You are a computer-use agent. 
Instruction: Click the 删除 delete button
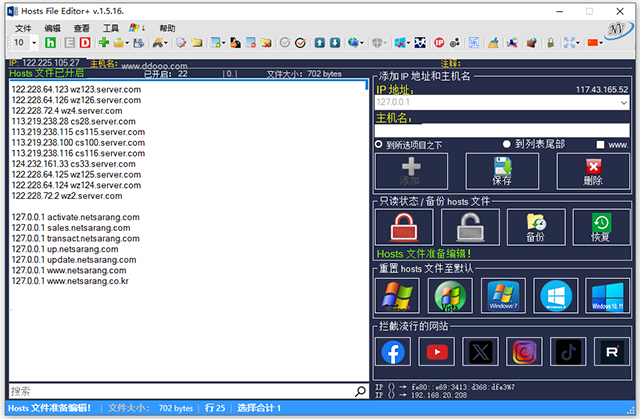(593, 171)
